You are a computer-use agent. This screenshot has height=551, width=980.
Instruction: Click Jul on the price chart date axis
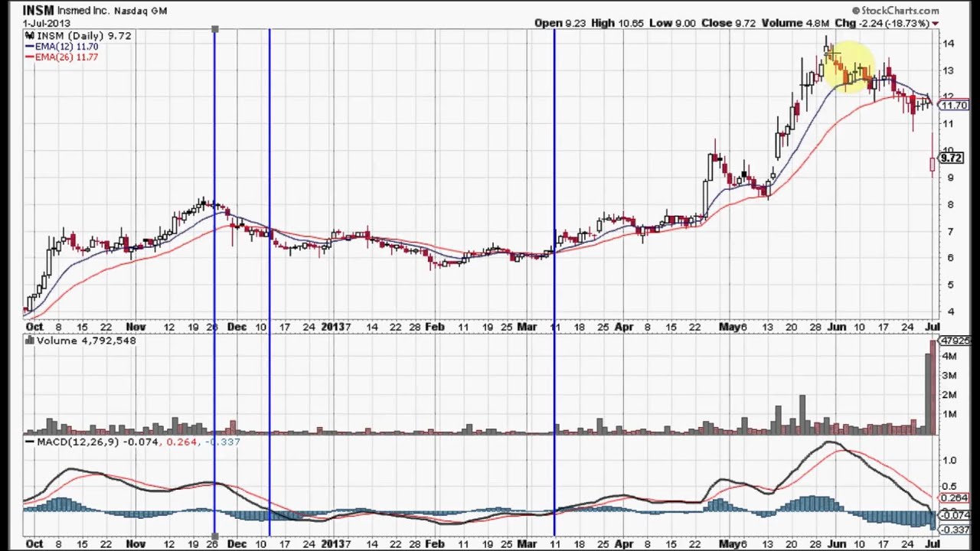tap(933, 327)
